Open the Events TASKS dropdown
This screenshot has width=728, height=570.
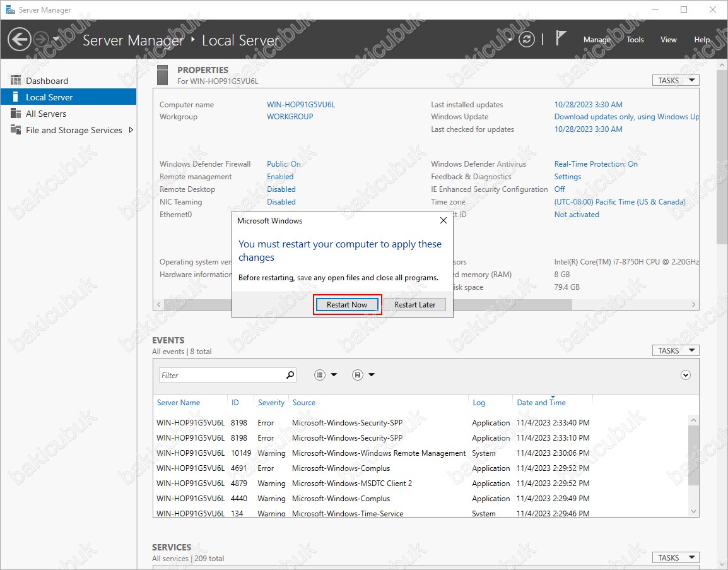click(x=676, y=351)
